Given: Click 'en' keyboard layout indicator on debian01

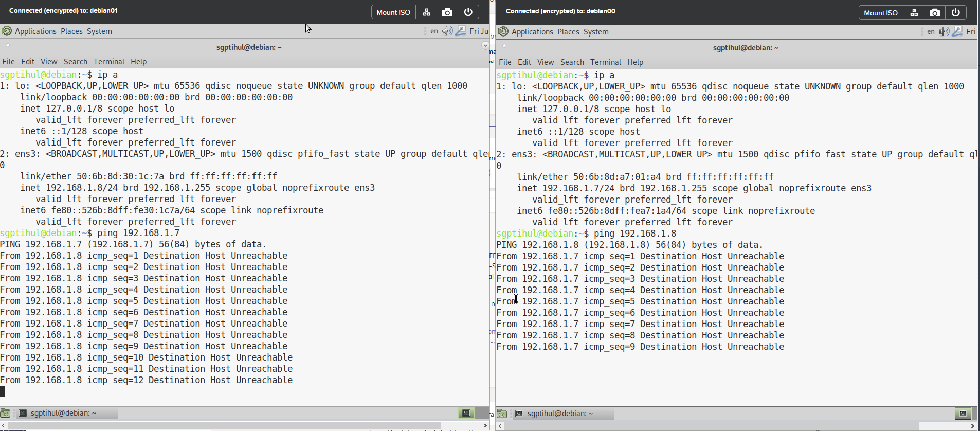Looking at the screenshot, I should point(434,31).
